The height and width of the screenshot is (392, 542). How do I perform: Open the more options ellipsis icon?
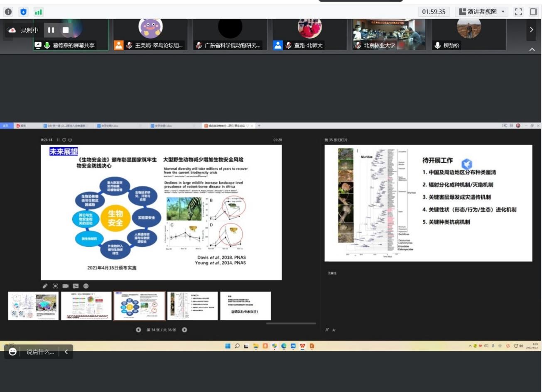click(86, 286)
